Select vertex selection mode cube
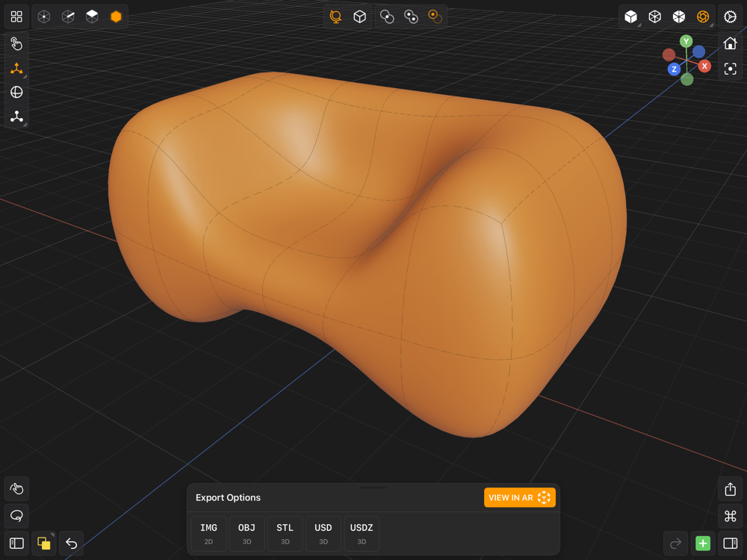 [x=44, y=16]
